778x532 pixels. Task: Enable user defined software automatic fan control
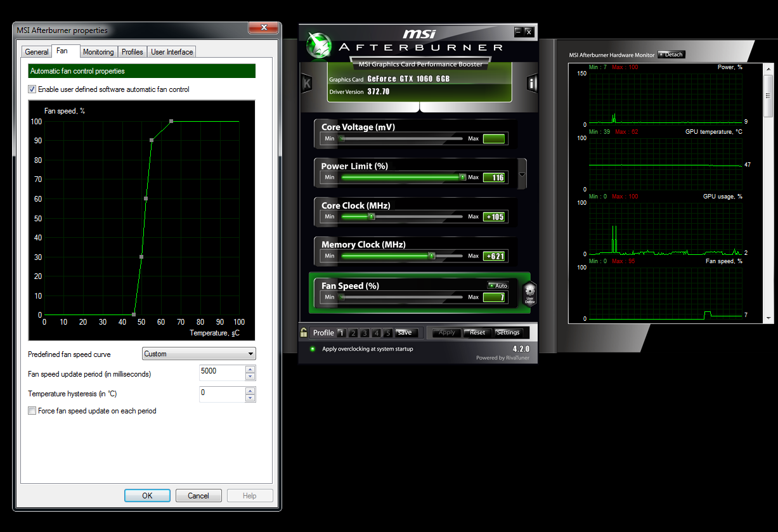click(32, 89)
